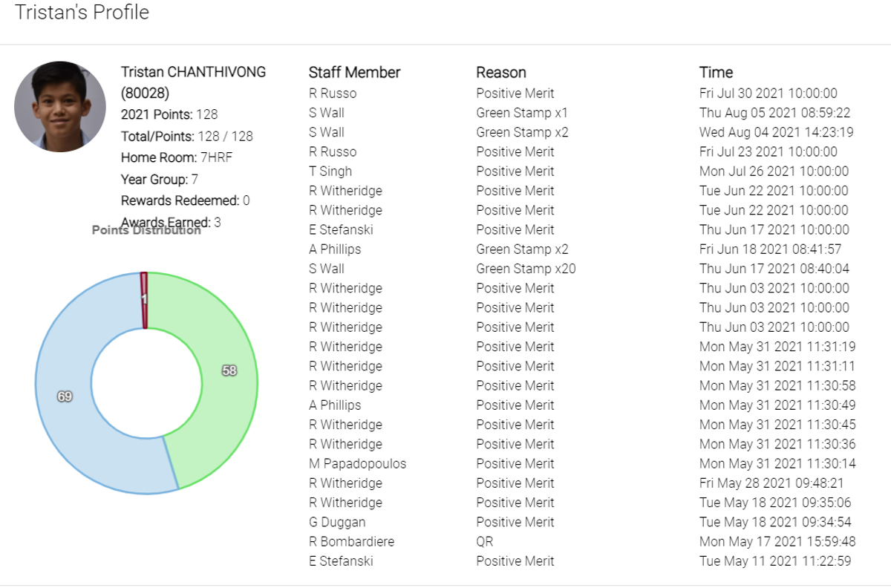Click the QR reason by R Bombardiere
This screenshot has width=891, height=588.
pyautogui.click(x=484, y=541)
